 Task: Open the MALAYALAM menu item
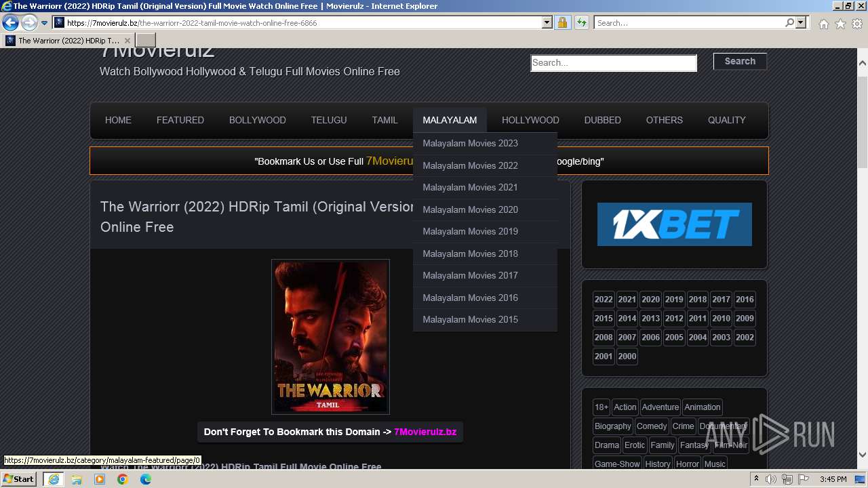tap(450, 120)
